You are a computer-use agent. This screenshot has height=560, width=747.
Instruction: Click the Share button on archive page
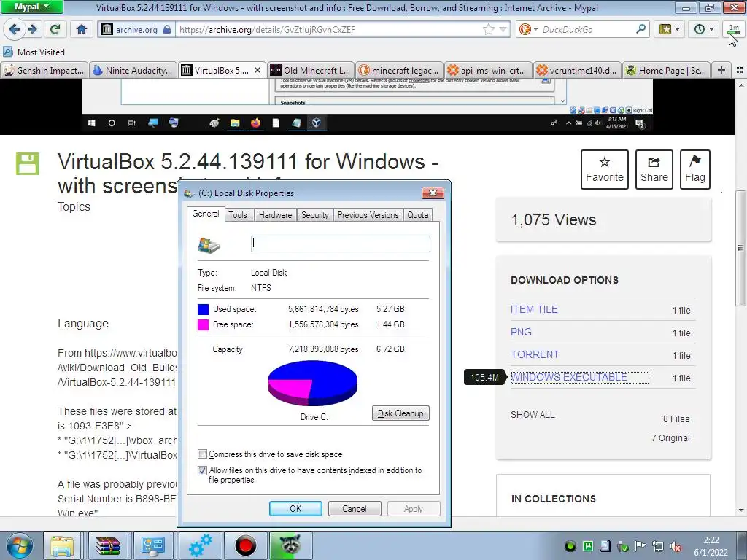tap(654, 169)
